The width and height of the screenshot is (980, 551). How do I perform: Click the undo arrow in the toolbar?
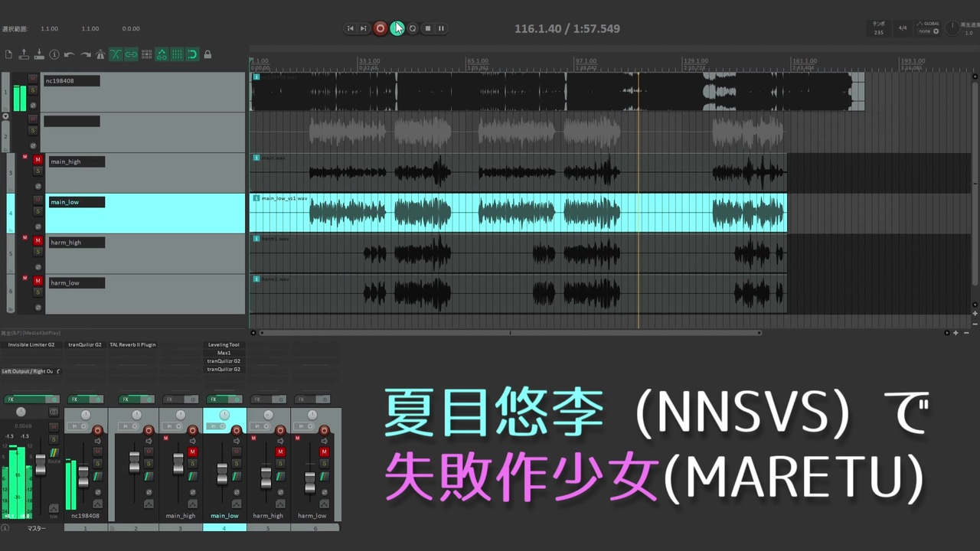(x=69, y=54)
